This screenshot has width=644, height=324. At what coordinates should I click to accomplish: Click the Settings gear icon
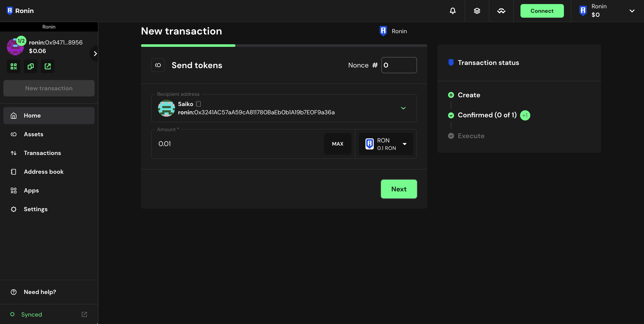(13, 209)
